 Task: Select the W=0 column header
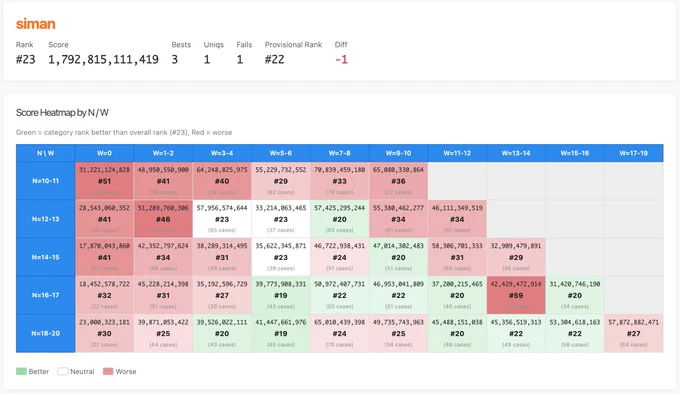point(105,153)
